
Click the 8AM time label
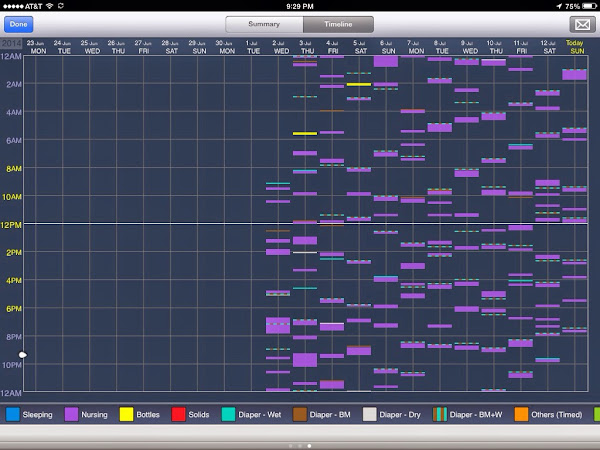(x=14, y=169)
